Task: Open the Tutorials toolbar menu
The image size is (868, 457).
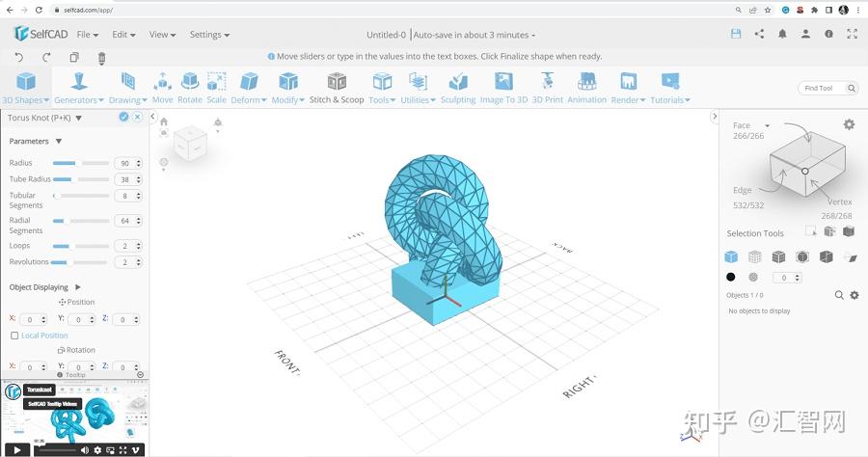Action: click(x=670, y=88)
